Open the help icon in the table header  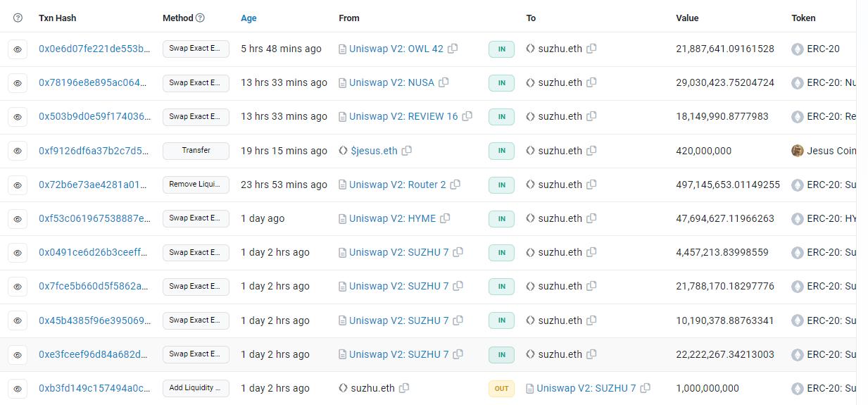pos(18,18)
